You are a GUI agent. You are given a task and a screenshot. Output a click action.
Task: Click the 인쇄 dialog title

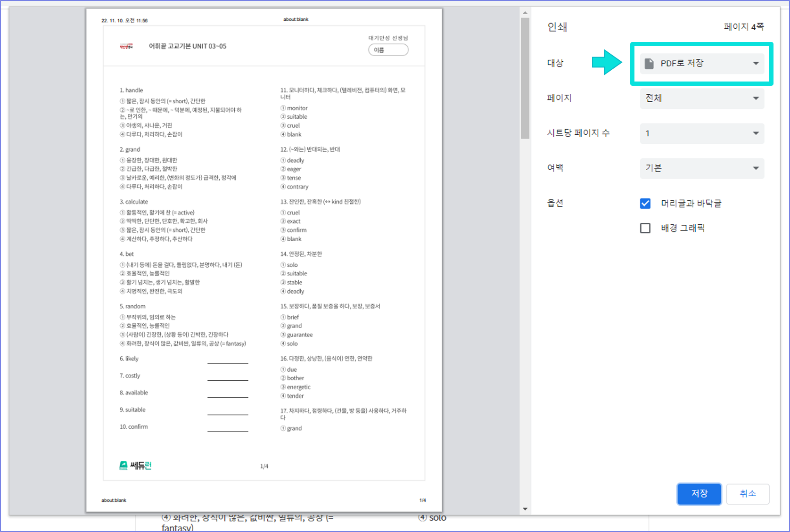(557, 27)
